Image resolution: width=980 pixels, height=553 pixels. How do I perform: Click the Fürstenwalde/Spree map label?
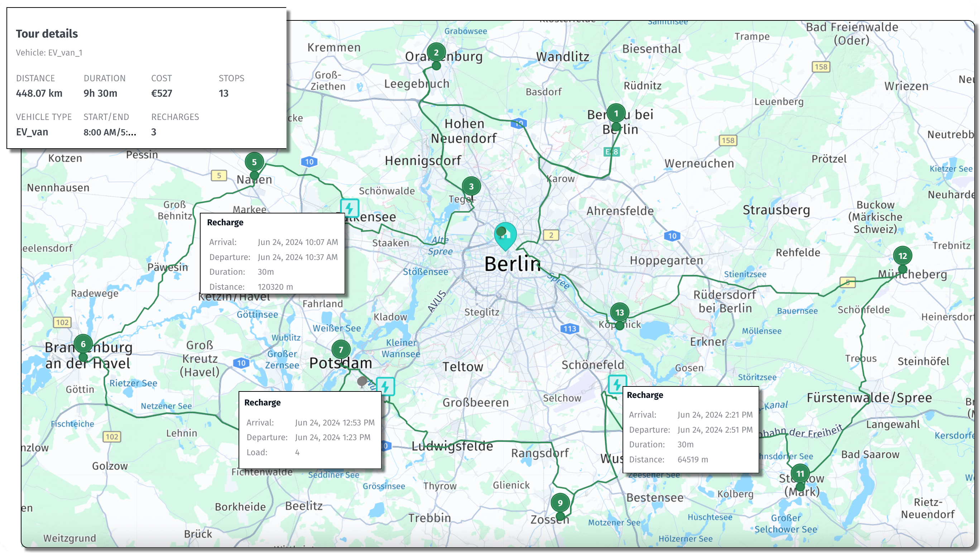point(869,398)
